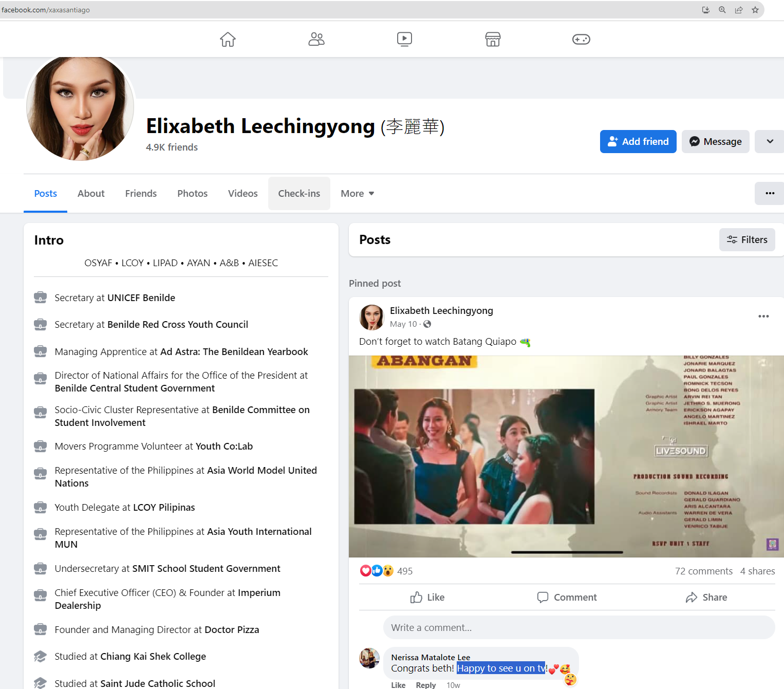Open the Elixabeth Leechingyong post author link

coord(441,310)
